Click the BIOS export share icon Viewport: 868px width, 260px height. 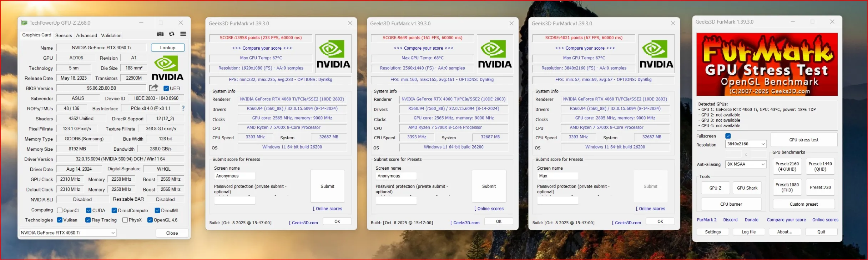pos(153,88)
